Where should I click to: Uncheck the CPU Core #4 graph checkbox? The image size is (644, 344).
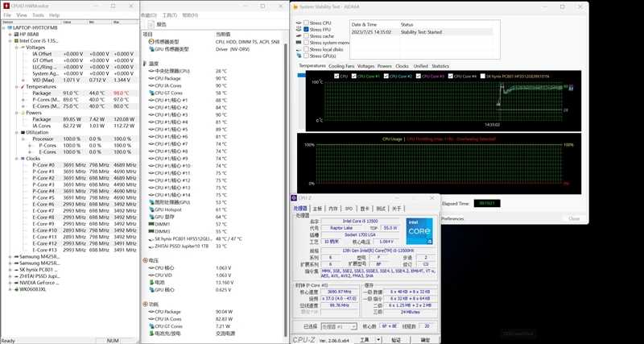pos(451,76)
